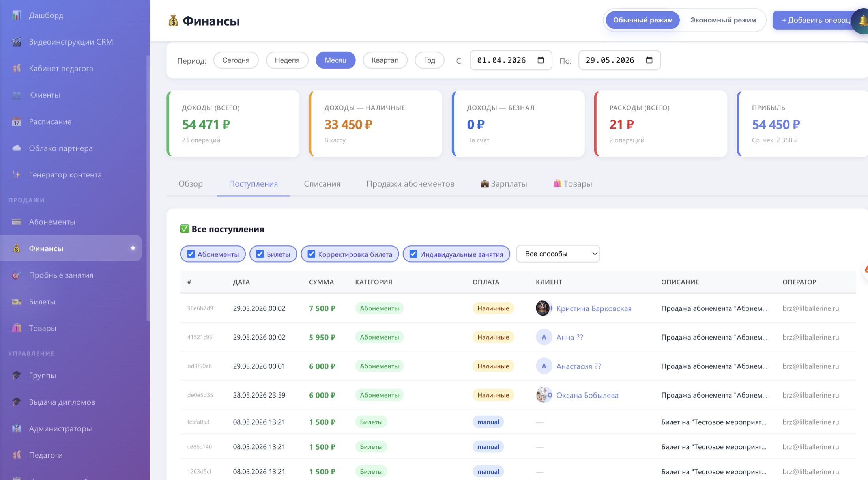Open client Анастасия ?? link
The image size is (868, 480).
(x=578, y=366)
